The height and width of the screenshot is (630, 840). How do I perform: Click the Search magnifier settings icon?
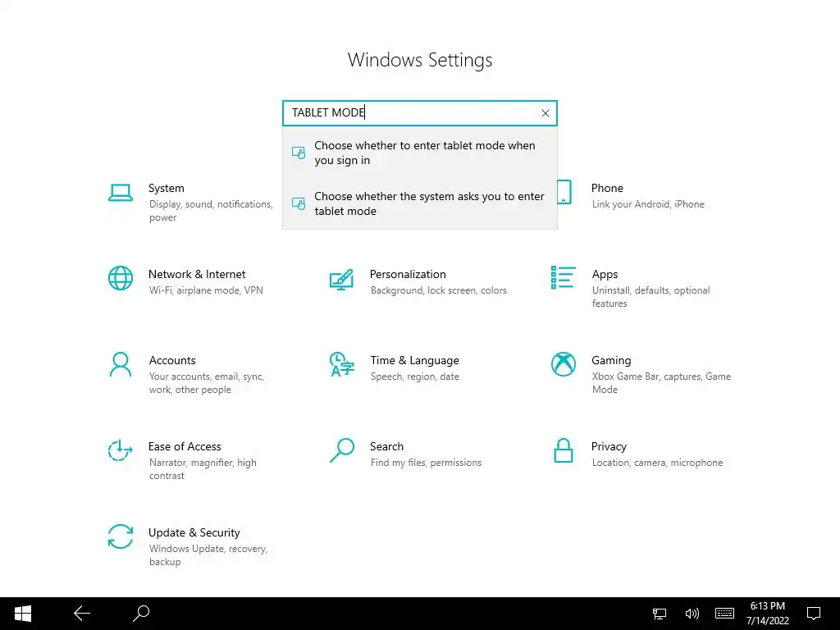pyautogui.click(x=342, y=450)
